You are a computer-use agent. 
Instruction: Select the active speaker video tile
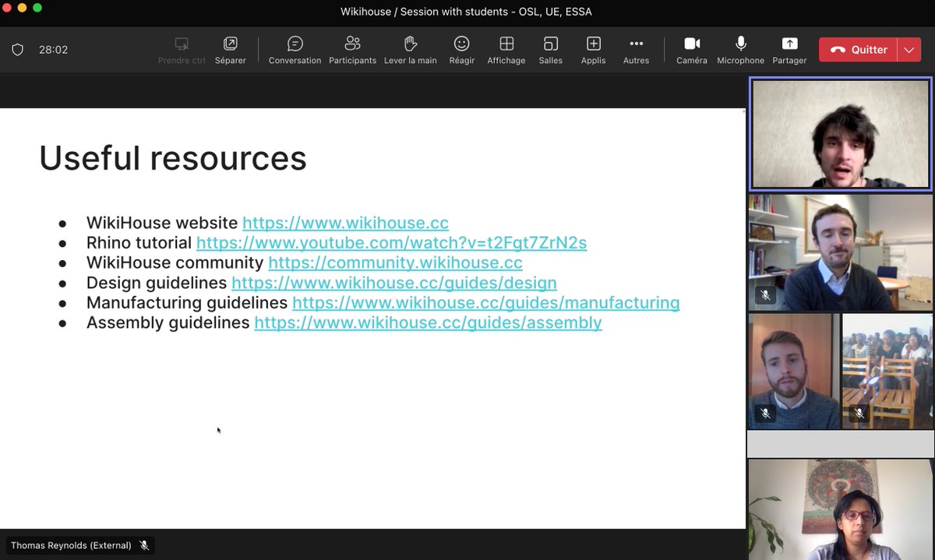tap(841, 134)
